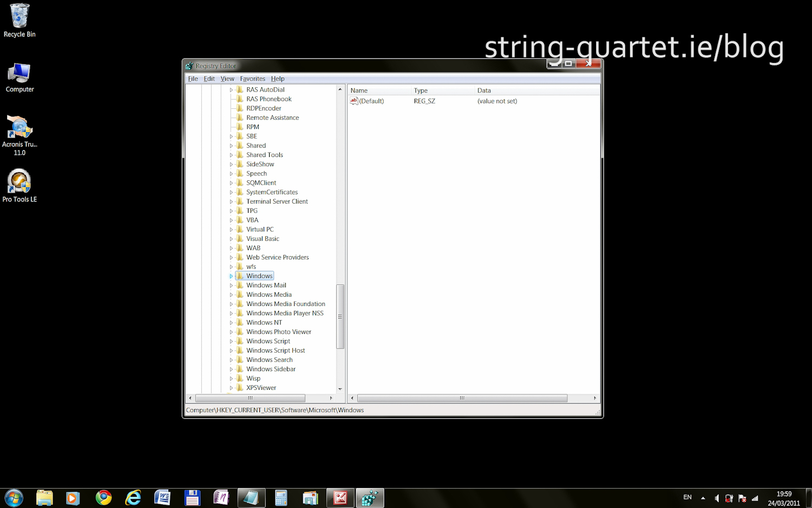Select the Wisp key
Image resolution: width=812 pixels, height=508 pixels.
[x=253, y=379]
